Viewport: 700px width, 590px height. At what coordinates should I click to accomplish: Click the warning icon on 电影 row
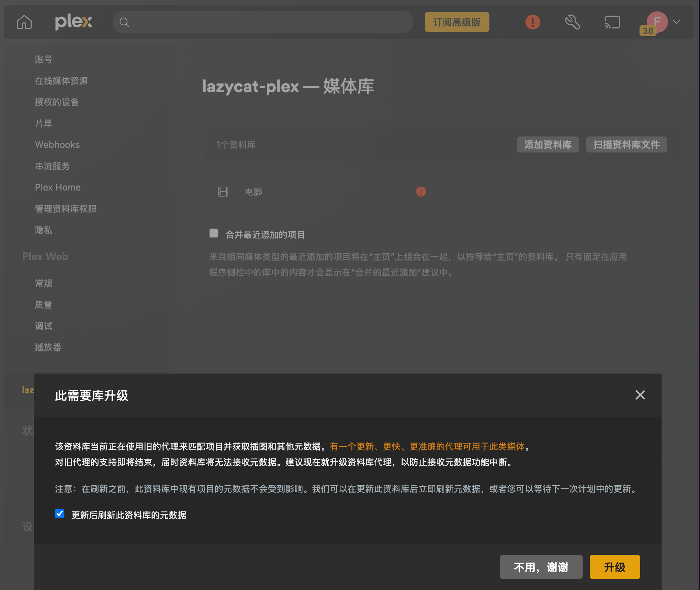point(421,192)
